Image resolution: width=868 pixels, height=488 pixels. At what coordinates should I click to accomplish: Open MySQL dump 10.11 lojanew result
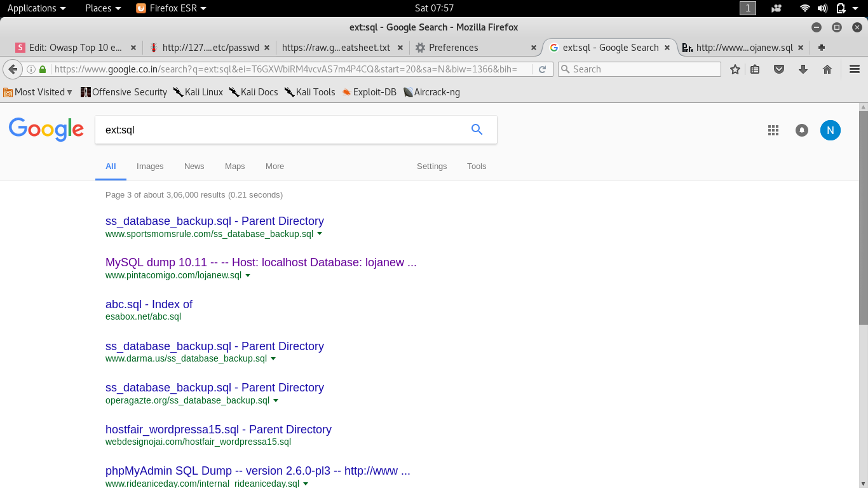[261, 262]
